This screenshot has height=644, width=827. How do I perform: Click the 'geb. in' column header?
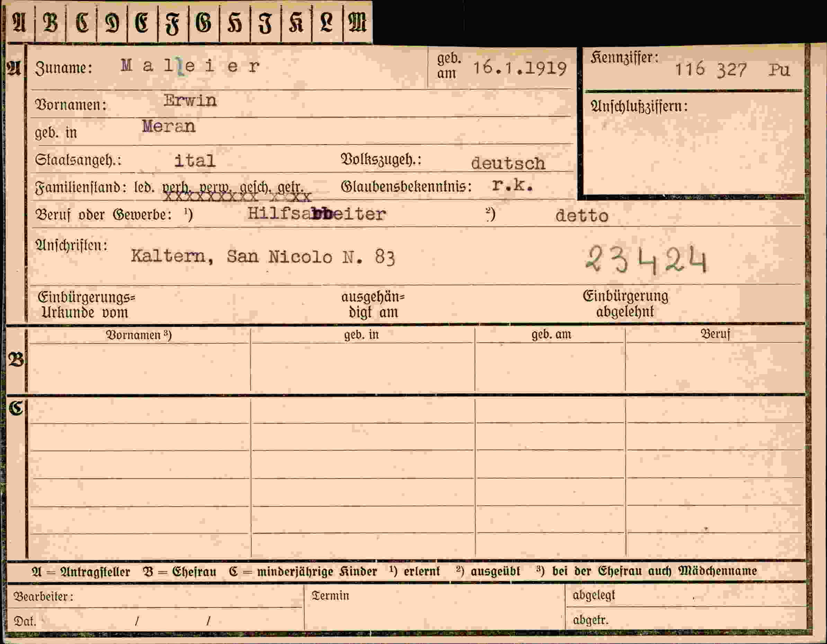[x=361, y=335]
